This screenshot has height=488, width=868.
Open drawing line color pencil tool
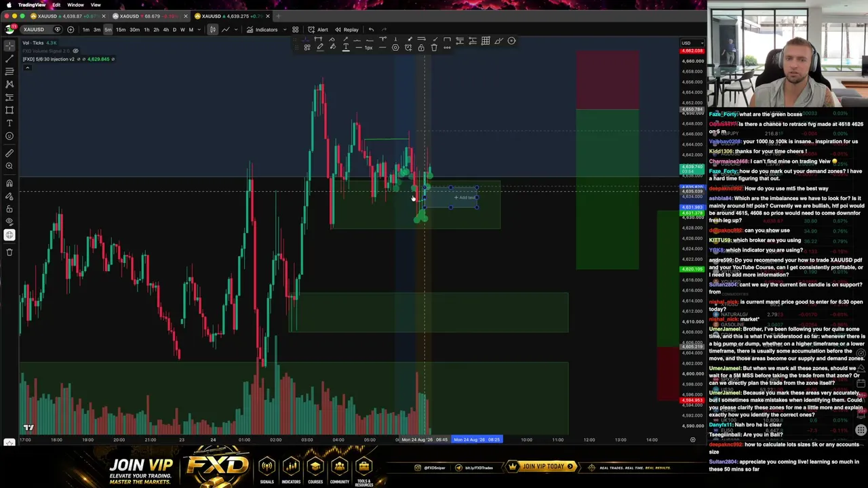coord(319,47)
